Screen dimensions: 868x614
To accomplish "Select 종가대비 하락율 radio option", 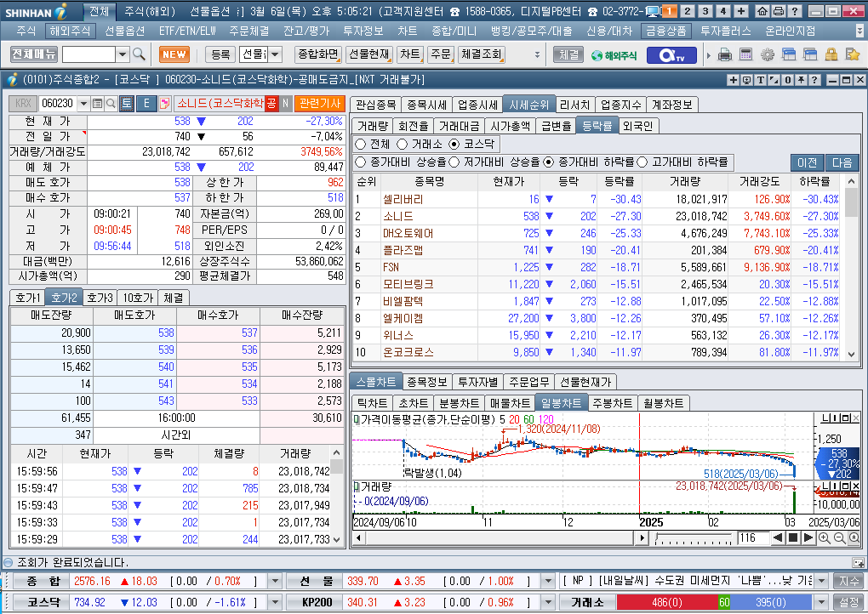I will [549, 162].
